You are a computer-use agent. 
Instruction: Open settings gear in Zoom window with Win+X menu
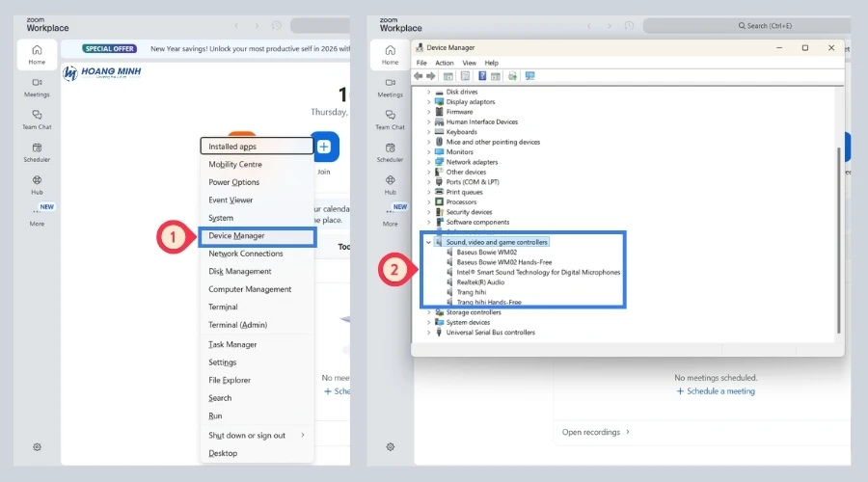pyautogui.click(x=37, y=447)
